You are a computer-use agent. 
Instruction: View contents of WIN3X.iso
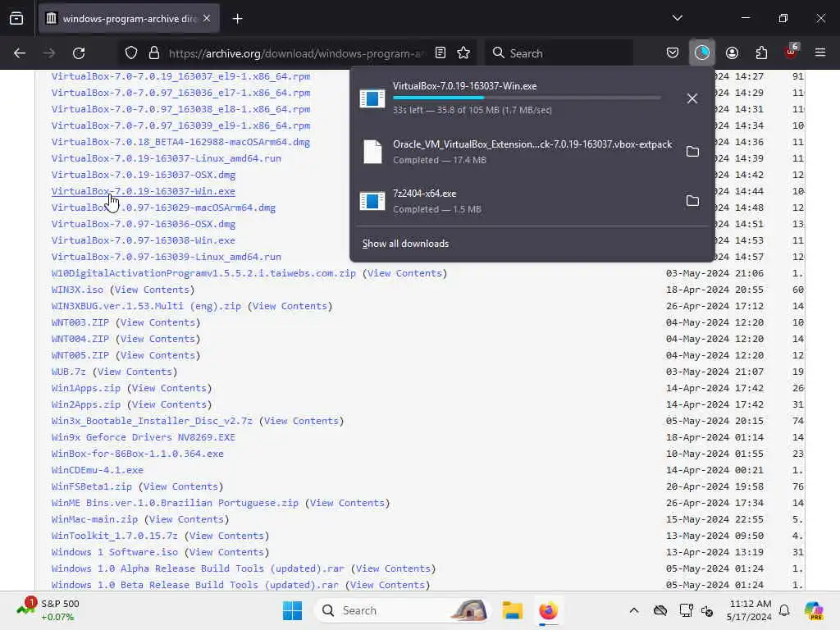[152, 290]
